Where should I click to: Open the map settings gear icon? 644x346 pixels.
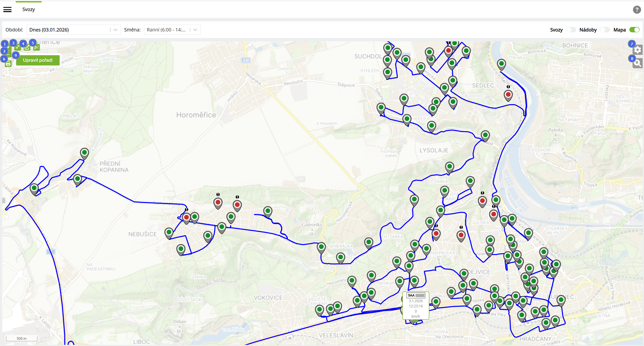point(637,50)
